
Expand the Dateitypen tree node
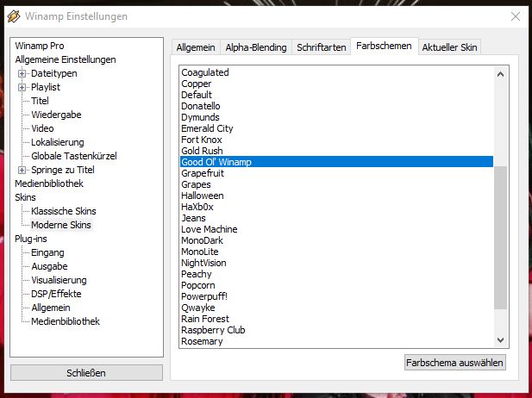tap(22, 73)
